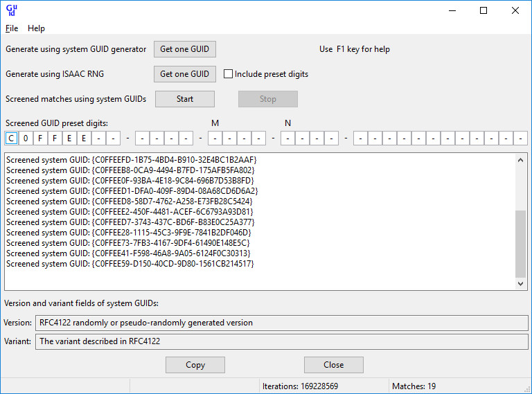
Task: Select GUID line C0FFEE41-F598-46A8-9A05-6124F0C30313
Action: point(128,253)
